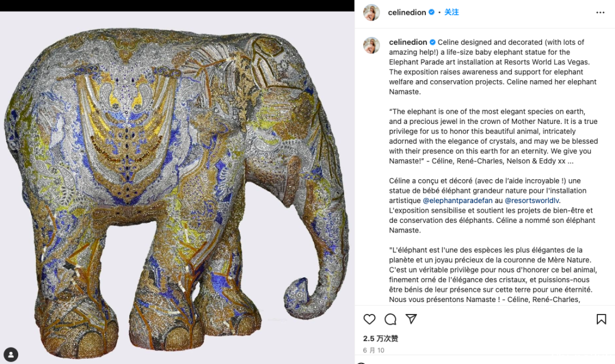Open the three-dot more options menu
The image size is (615, 364).
point(601,13)
